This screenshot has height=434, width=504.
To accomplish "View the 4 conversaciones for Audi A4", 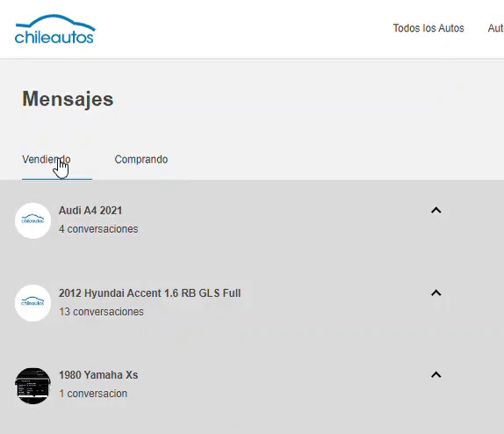I will tap(98, 229).
